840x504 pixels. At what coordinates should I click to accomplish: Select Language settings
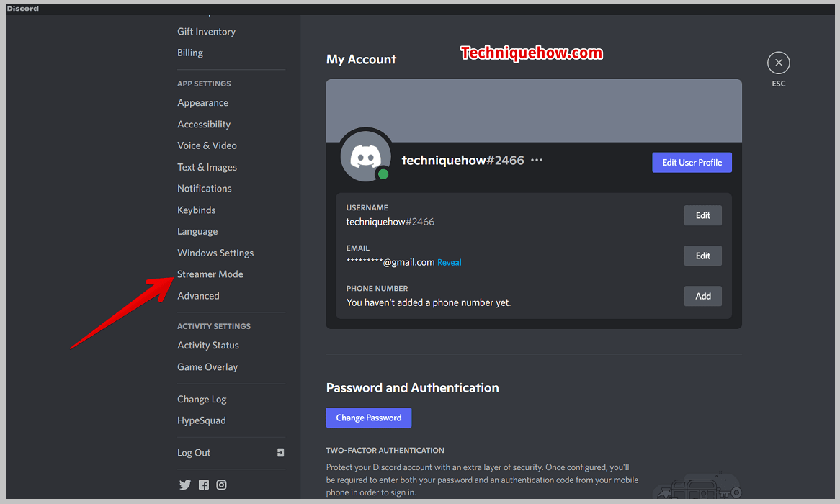click(x=197, y=231)
